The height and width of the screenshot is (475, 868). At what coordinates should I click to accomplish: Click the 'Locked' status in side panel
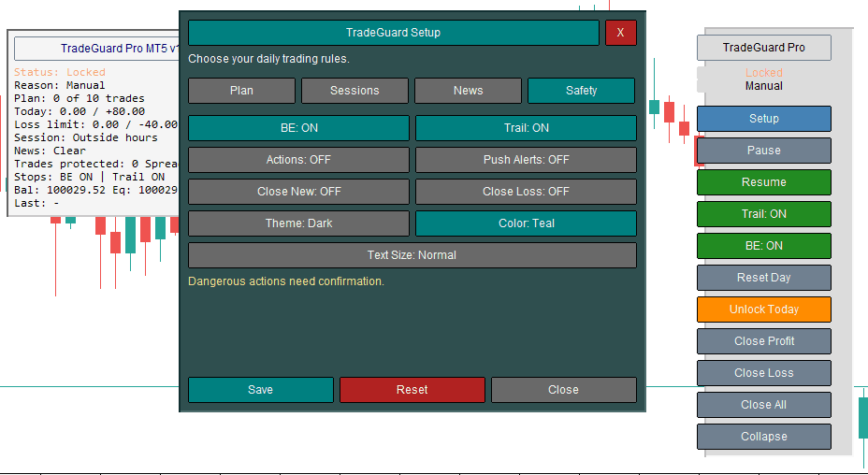[x=764, y=73]
